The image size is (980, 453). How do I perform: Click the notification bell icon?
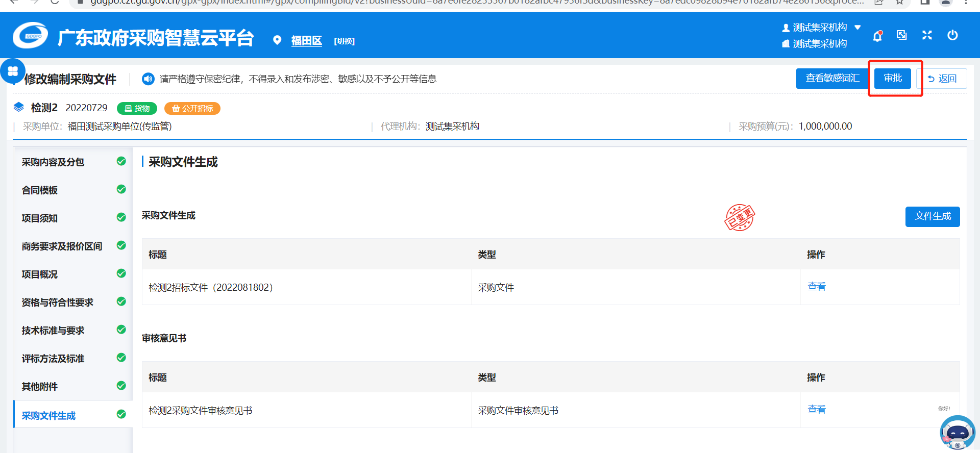877,36
